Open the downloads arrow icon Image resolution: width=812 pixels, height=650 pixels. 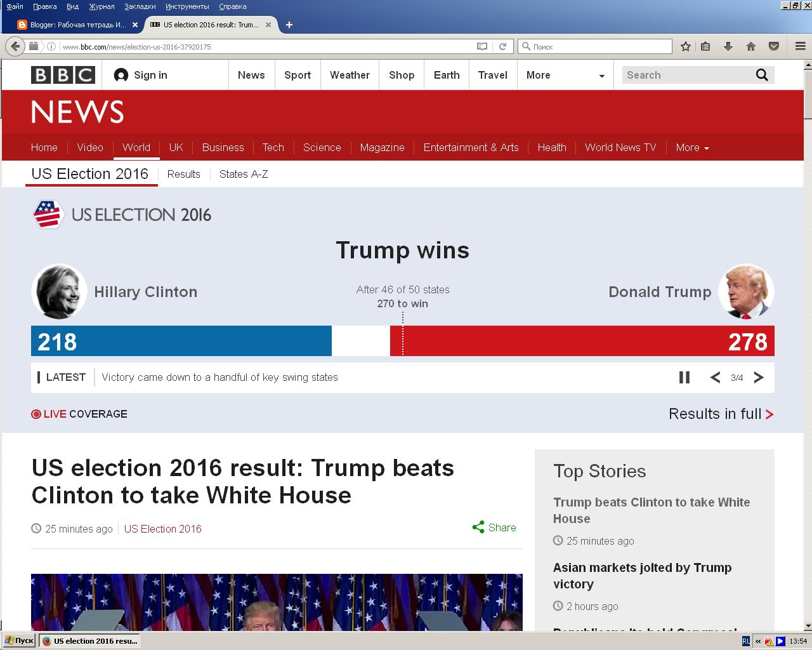click(x=728, y=46)
